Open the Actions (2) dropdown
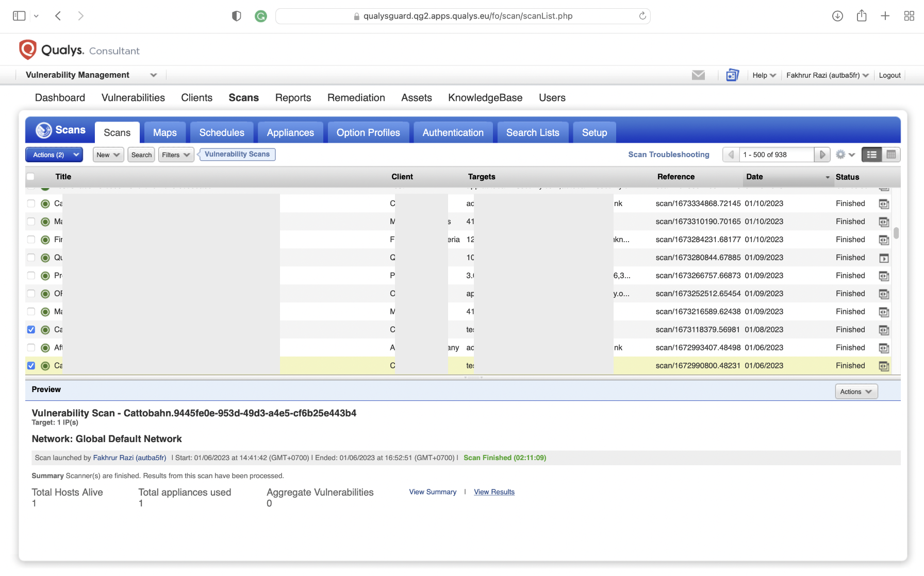 tap(54, 155)
